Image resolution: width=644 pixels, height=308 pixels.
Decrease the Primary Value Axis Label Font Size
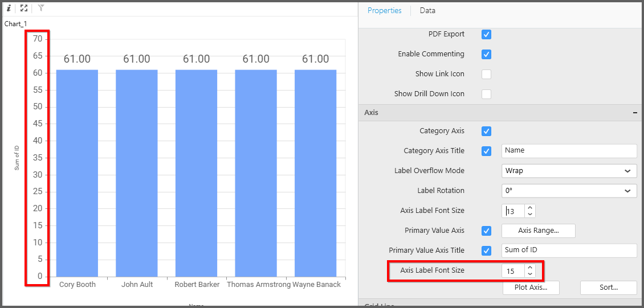530,274
